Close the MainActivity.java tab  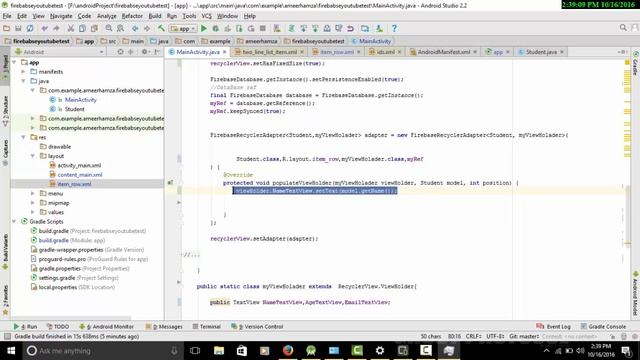click(224, 52)
